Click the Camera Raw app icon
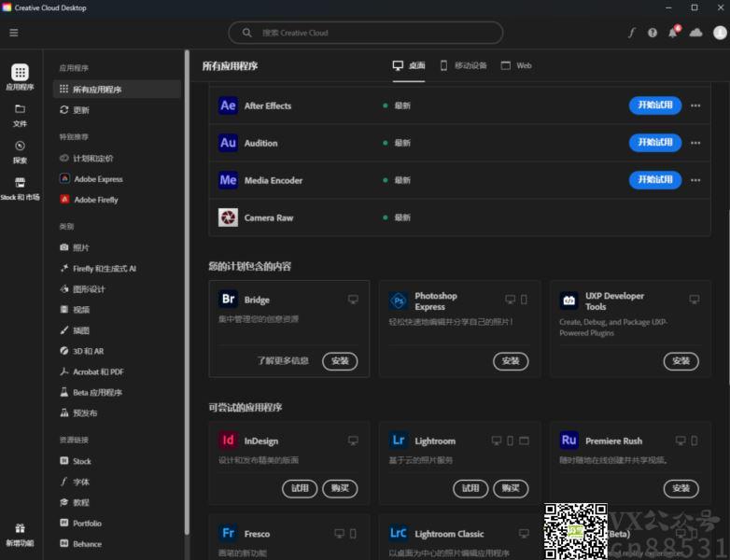This screenshot has height=560, width=730. coord(228,217)
